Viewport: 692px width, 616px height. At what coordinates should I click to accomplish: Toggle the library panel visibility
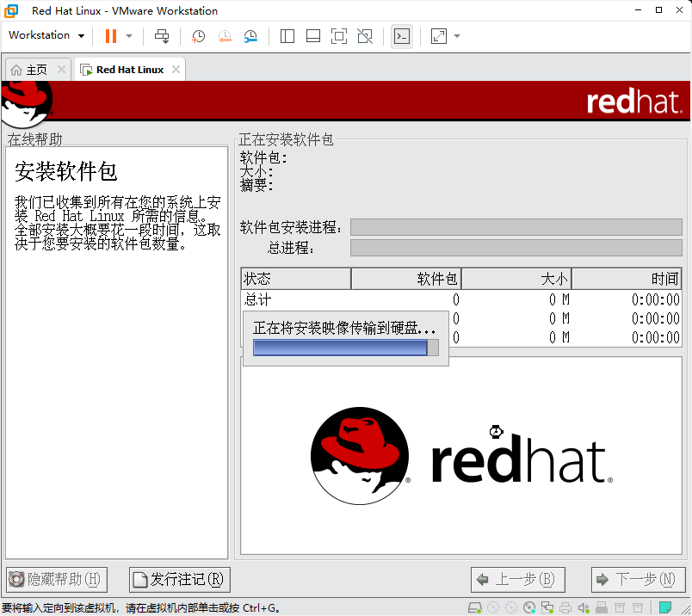287,35
